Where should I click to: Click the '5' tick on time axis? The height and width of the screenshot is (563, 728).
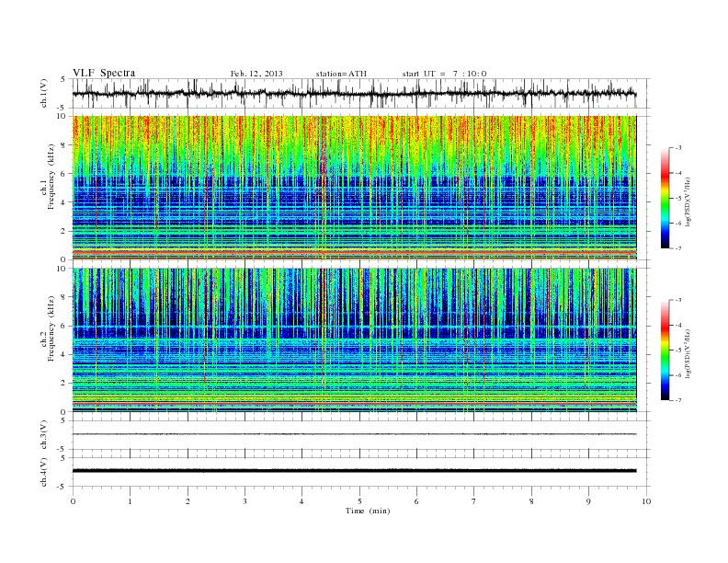tap(359, 501)
